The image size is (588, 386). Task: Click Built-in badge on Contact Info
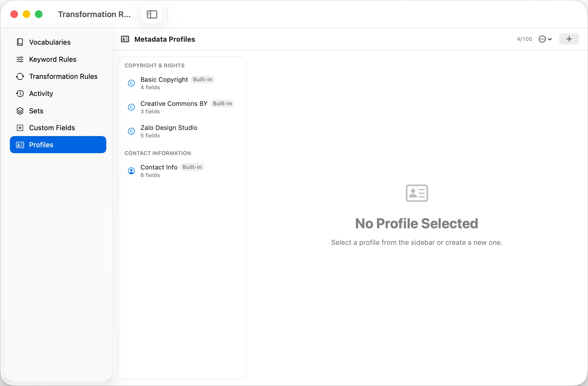[192, 167]
